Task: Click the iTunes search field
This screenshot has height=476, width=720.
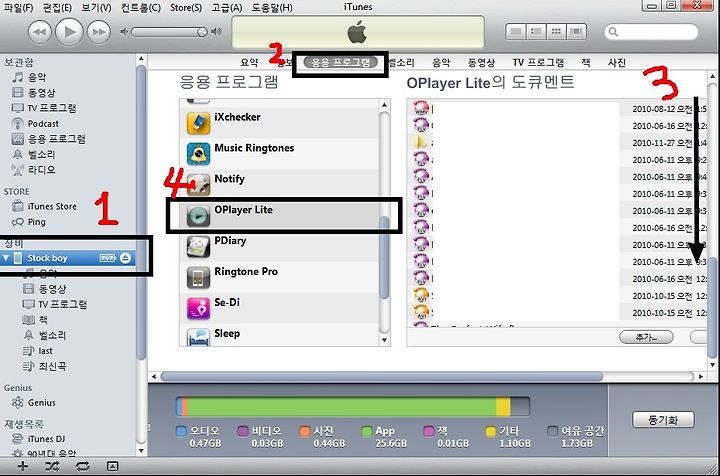Action: [652, 32]
